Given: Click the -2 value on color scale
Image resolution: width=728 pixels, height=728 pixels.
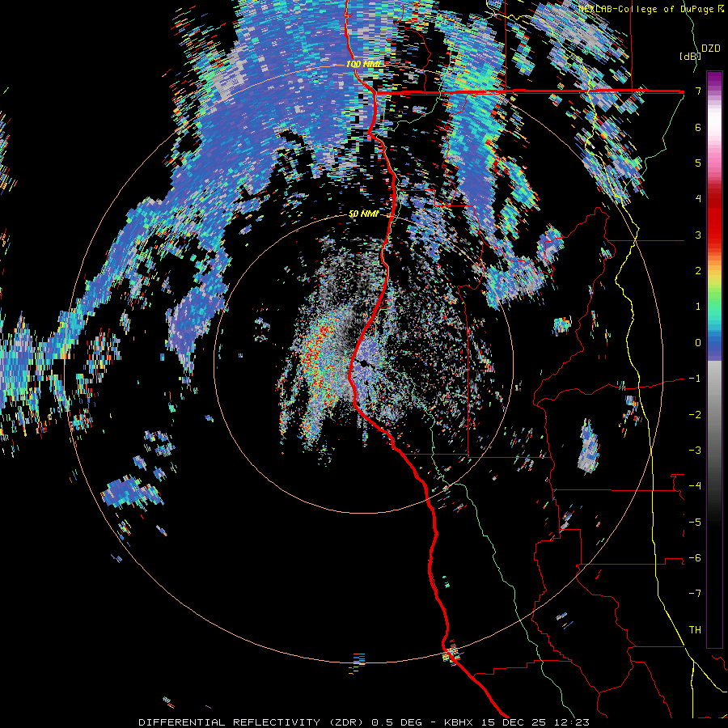Looking at the screenshot, I should click(x=695, y=415).
